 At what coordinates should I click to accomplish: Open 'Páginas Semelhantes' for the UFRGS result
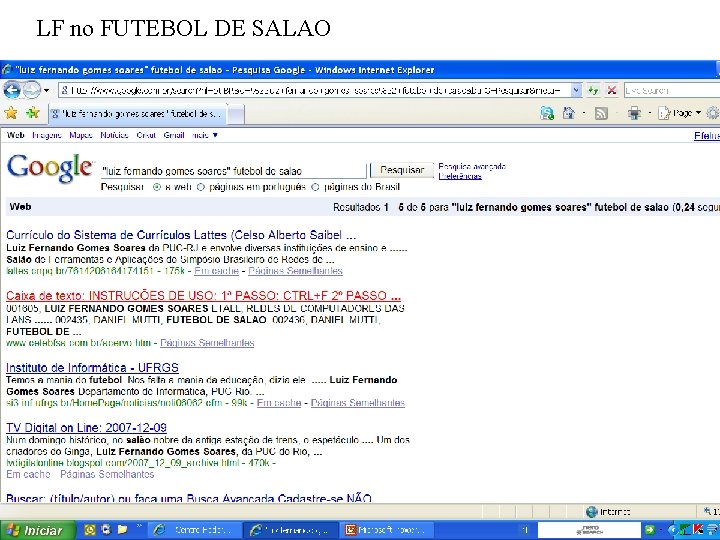[x=358, y=403]
